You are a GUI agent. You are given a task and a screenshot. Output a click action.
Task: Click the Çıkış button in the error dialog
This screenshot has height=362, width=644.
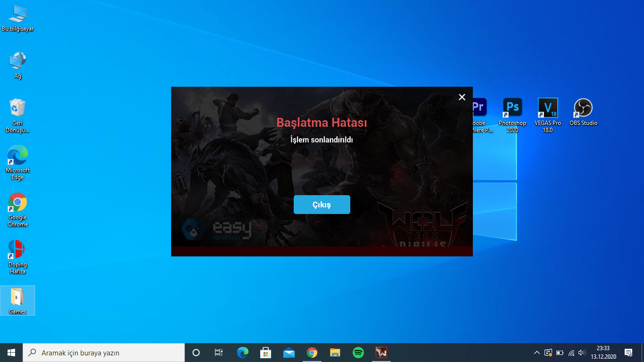pyautogui.click(x=322, y=205)
